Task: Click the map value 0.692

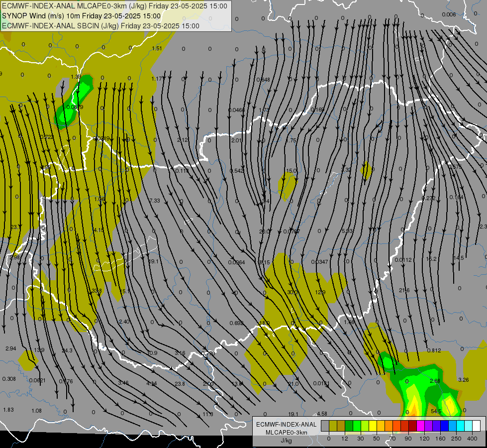Action: tap(236, 323)
